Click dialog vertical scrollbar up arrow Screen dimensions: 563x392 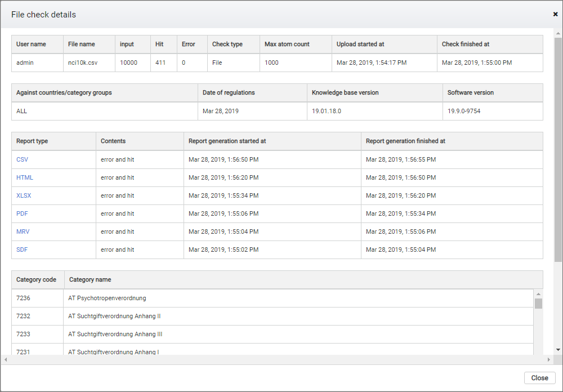[558, 33]
